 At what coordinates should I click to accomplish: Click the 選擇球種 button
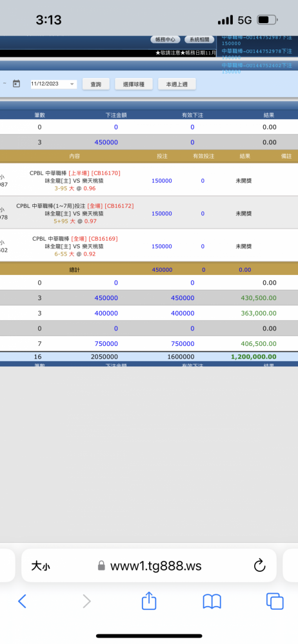tap(132, 84)
